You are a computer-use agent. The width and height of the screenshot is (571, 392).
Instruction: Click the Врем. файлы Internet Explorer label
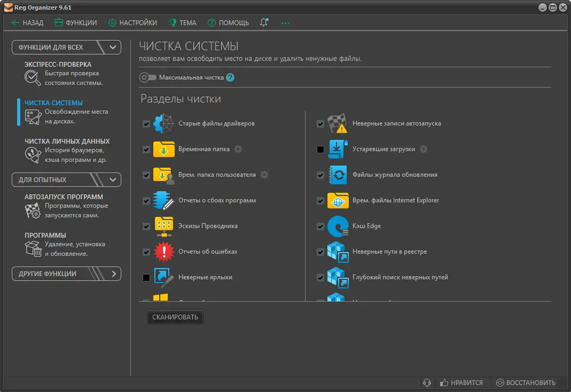pos(396,201)
